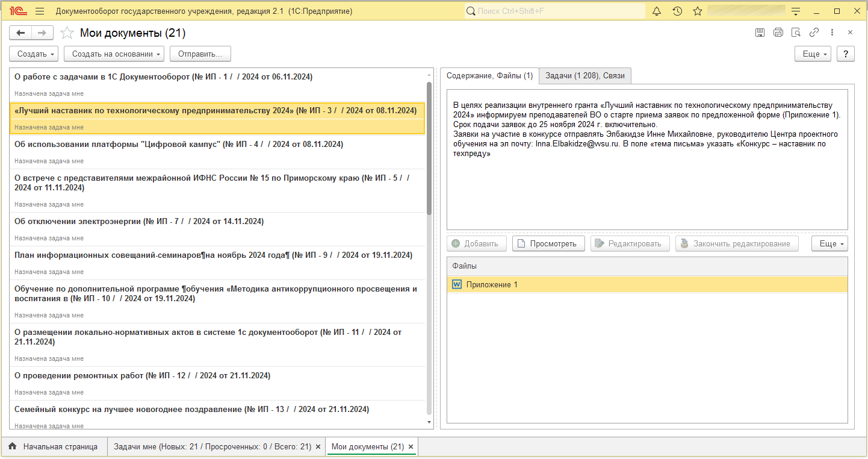Image resolution: width=868 pixels, height=459 pixels.
Task: Click the save diskette icon
Action: pos(760,33)
